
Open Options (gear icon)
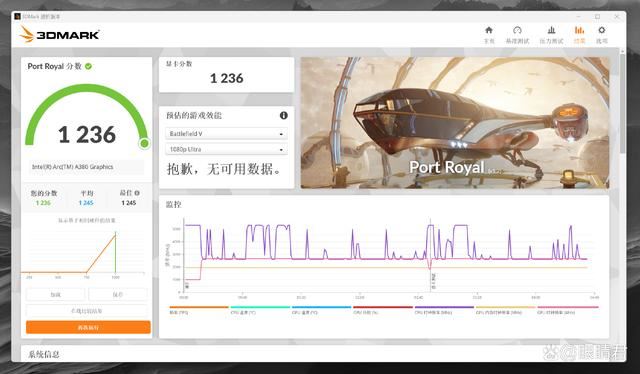602,35
